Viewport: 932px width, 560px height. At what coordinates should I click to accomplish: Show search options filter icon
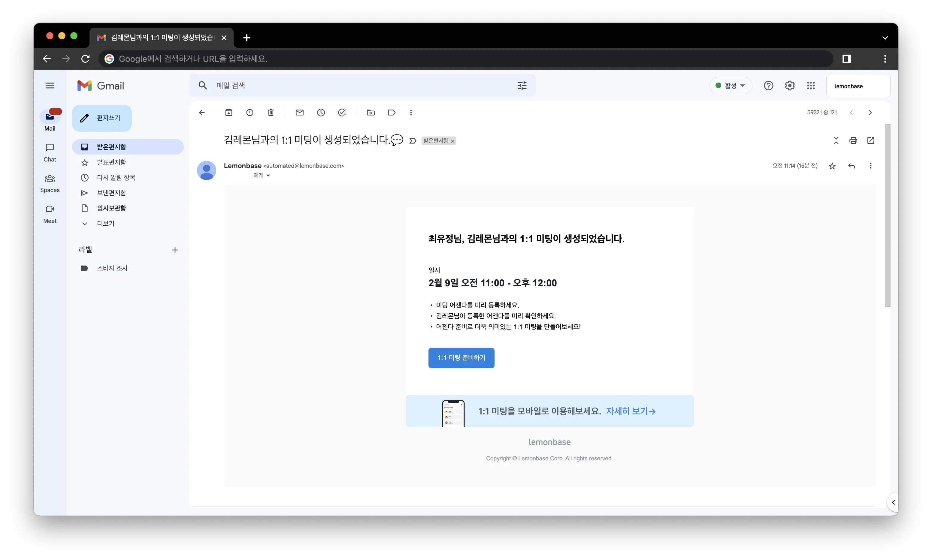(522, 86)
